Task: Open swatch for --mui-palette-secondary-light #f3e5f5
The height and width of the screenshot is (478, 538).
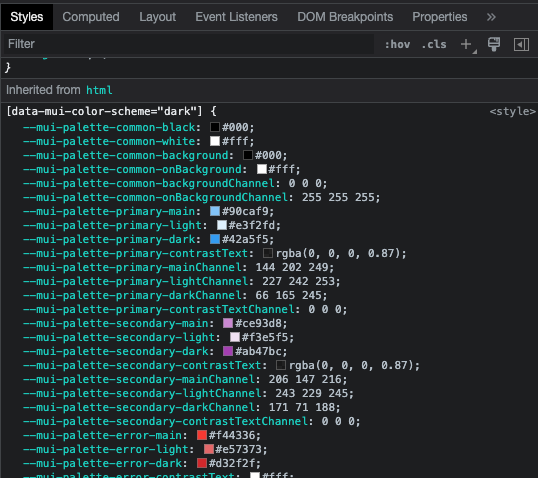Action: [235, 337]
